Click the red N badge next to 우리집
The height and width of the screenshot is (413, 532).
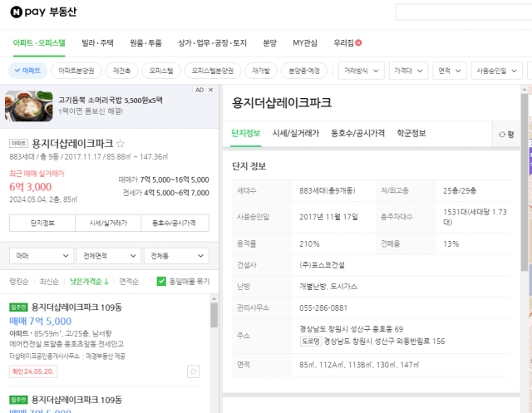(x=358, y=42)
